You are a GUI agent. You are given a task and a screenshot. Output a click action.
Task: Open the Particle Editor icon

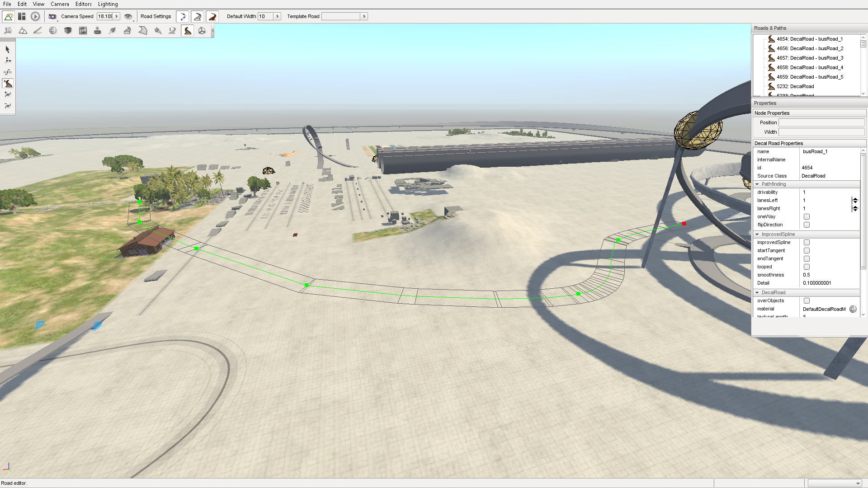click(x=157, y=31)
